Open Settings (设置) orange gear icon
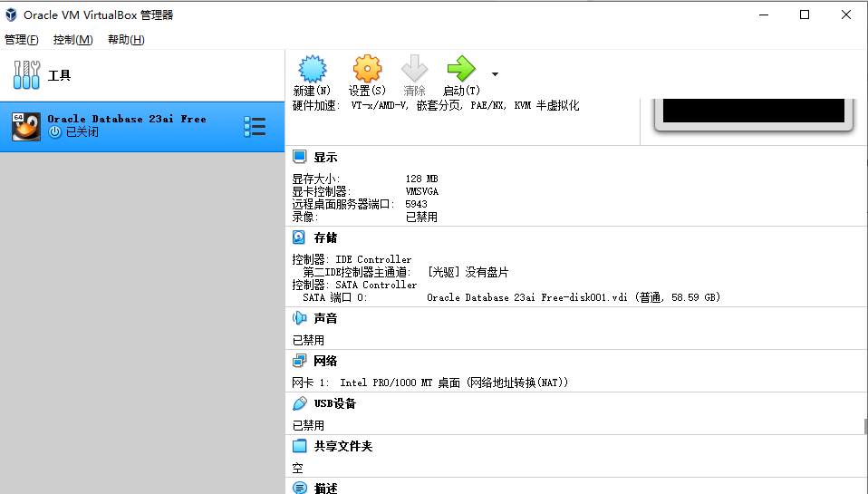This screenshot has height=494, width=868. (x=367, y=69)
